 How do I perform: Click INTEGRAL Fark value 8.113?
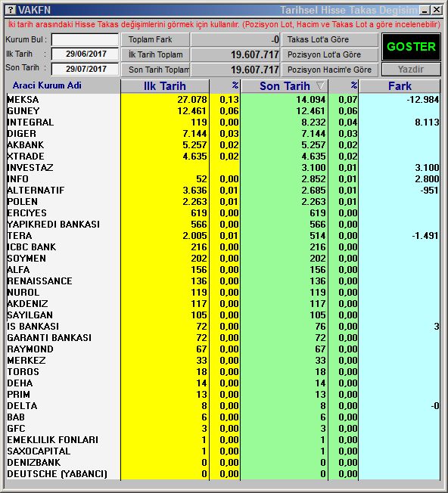click(x=427, y=122)
